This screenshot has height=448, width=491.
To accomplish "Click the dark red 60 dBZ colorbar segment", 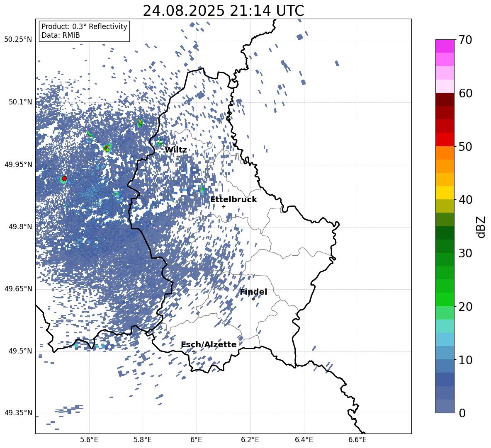I will (x=445, y=99).
